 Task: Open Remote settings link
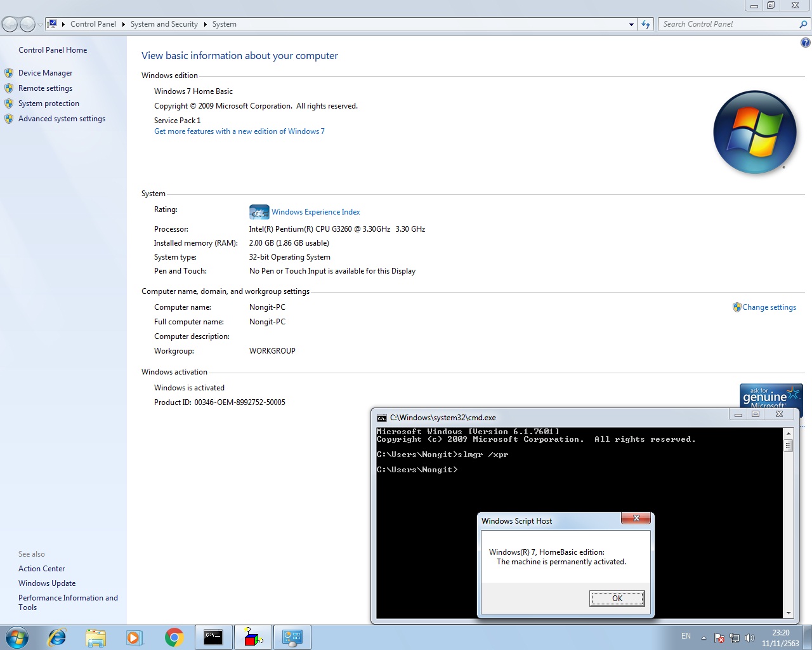46,88
